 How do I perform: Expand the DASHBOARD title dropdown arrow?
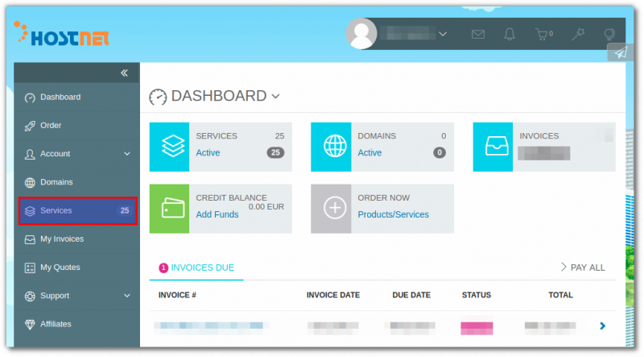coord(275,97)
